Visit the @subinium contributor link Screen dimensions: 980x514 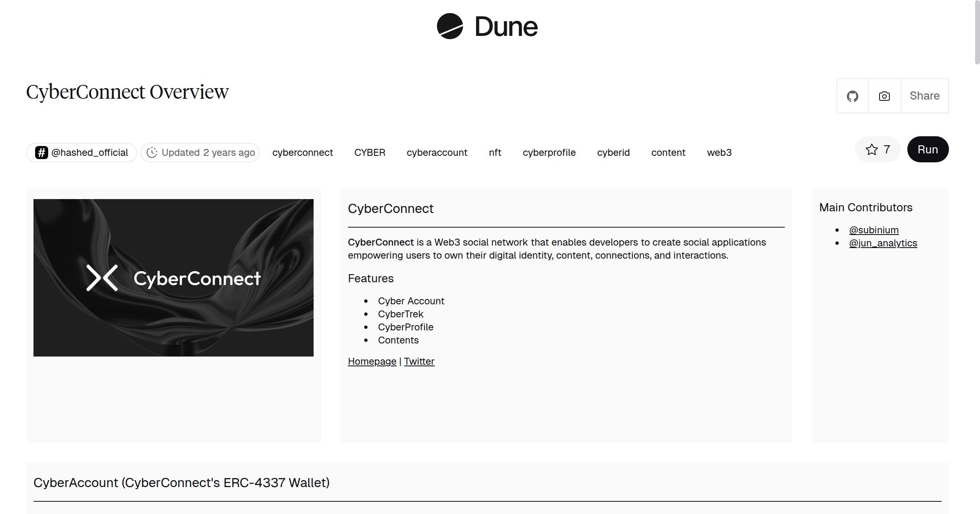pos(873,230)
